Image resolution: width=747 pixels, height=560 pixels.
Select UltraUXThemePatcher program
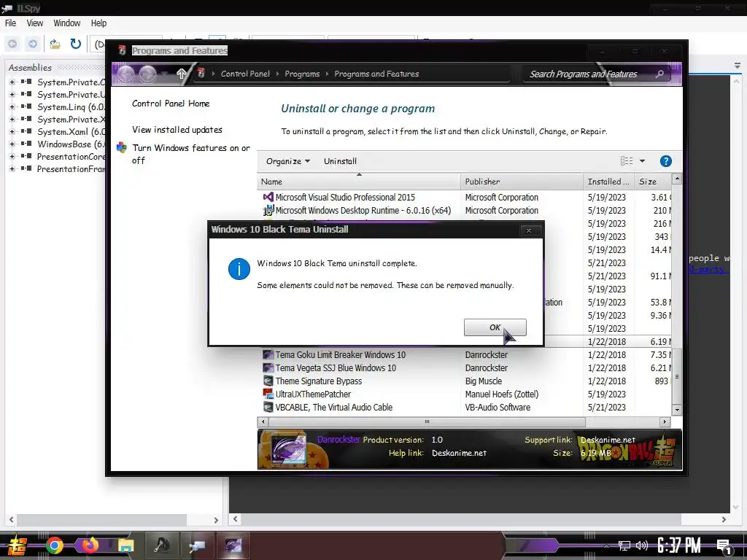(x=465, y=394)
